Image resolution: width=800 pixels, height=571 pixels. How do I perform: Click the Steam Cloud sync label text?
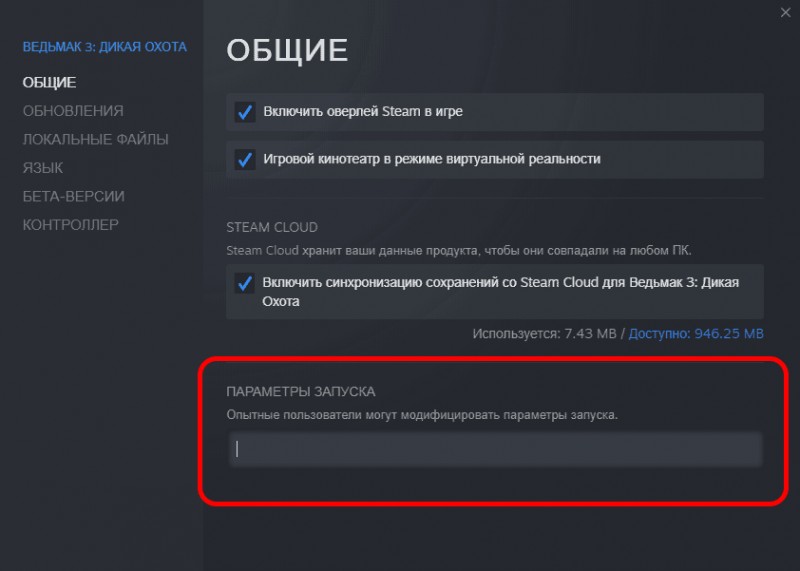pyautogui.click(x=501, y=292)
